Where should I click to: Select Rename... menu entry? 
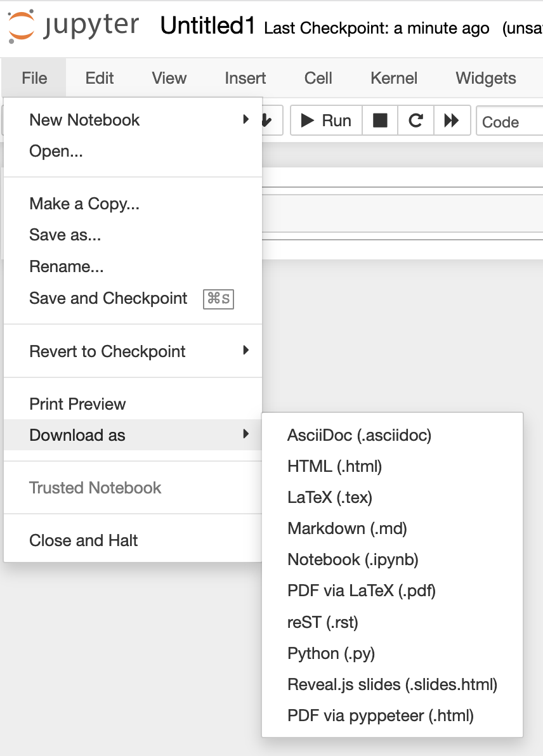[x=133, y=266]
